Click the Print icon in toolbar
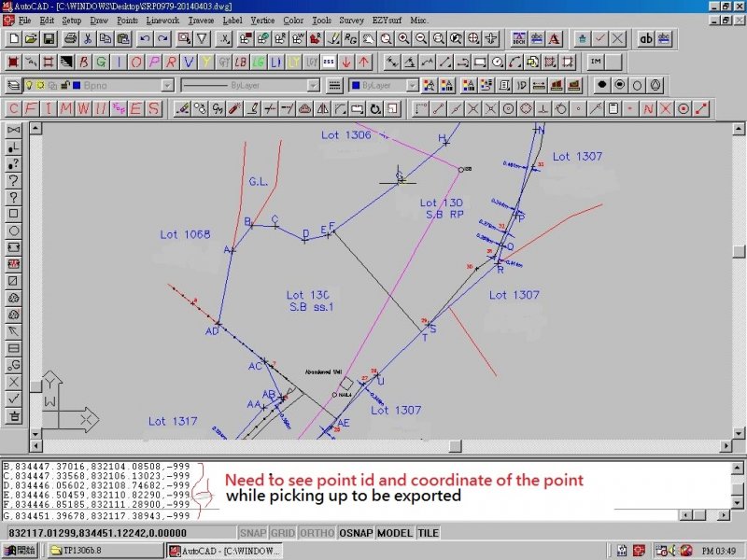This screenshot has width=747, height=560. [x=68, y=39]
